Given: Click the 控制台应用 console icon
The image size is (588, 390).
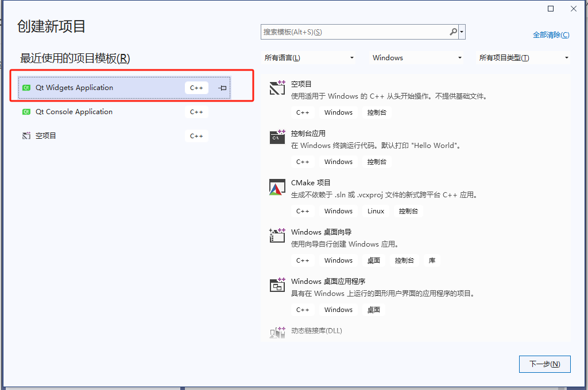Looking at the screenshot, I should click(277, 136).
